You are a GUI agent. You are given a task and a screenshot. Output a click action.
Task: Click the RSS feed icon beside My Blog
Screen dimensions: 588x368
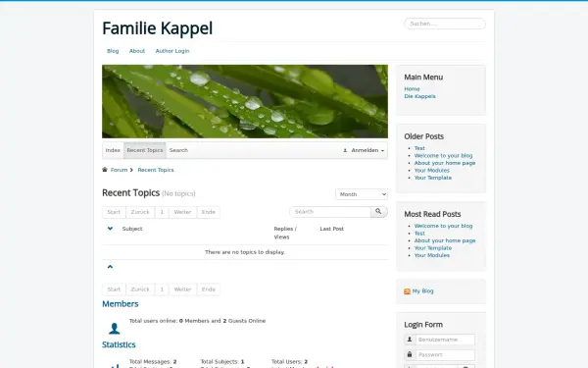click(408, 291)
